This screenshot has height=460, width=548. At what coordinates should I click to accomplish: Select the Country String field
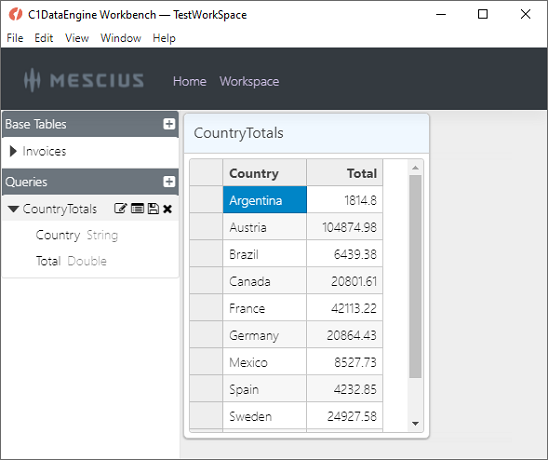tap(77, 235)
